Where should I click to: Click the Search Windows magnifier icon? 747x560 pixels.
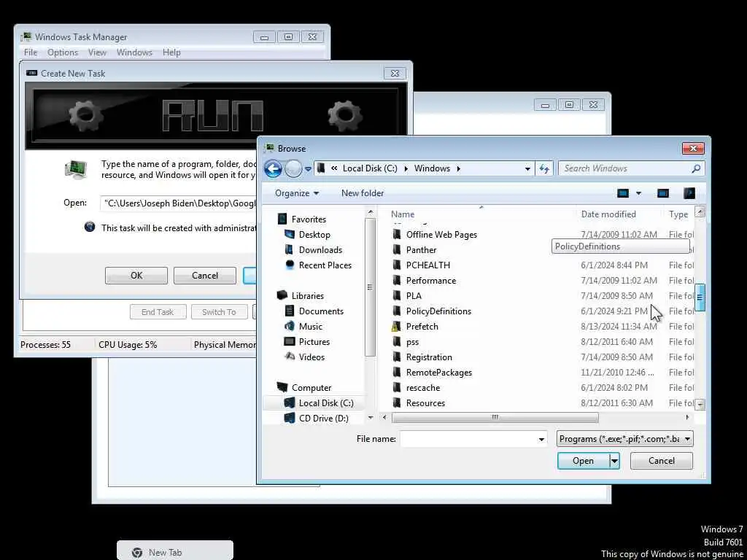pos(695,168)
